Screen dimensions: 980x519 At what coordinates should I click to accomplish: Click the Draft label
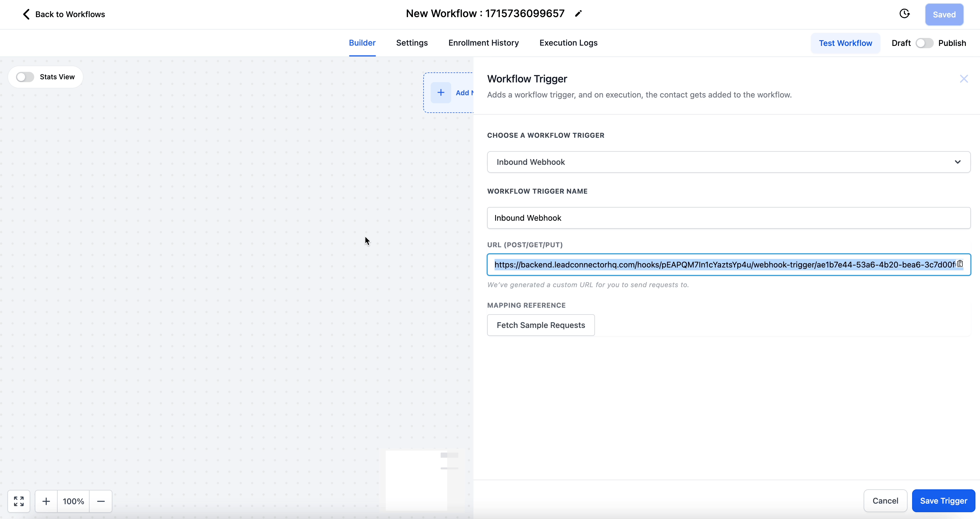coord(901,43)
